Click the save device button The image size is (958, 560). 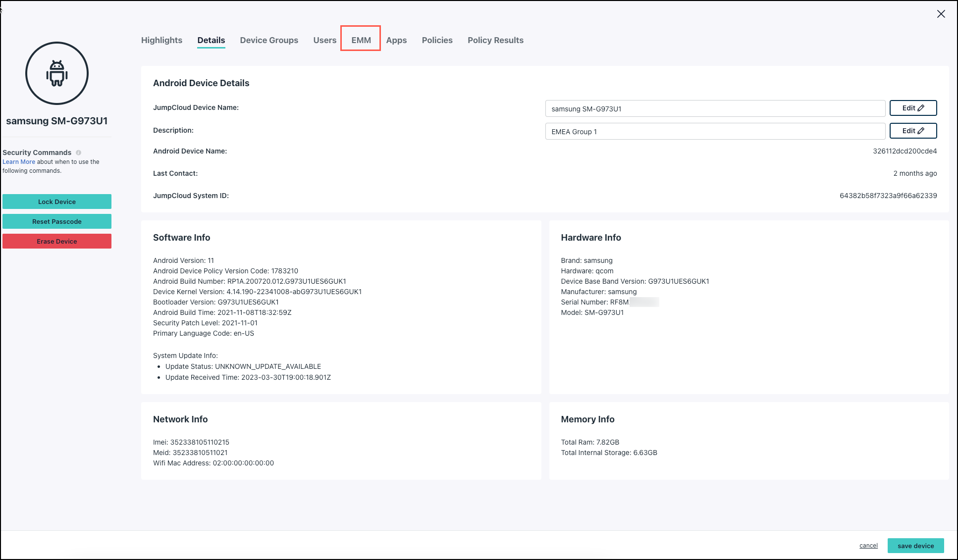(x=915, y=546)
